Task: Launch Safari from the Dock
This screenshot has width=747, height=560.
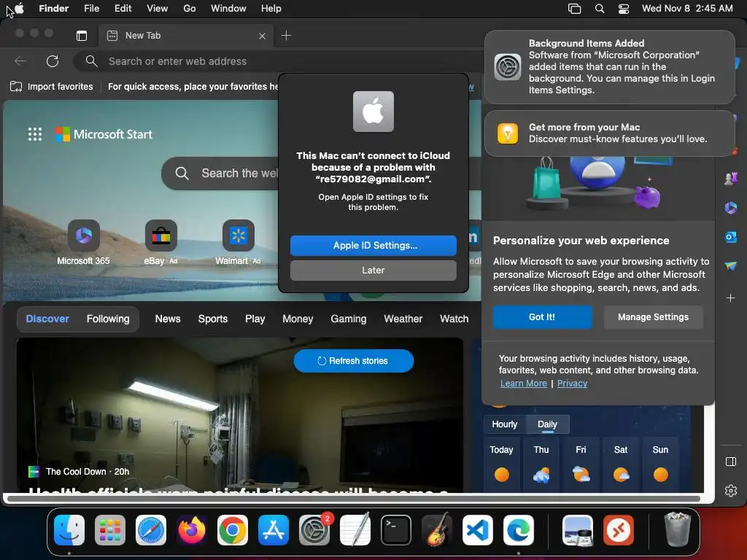Action: click(151, 530)
